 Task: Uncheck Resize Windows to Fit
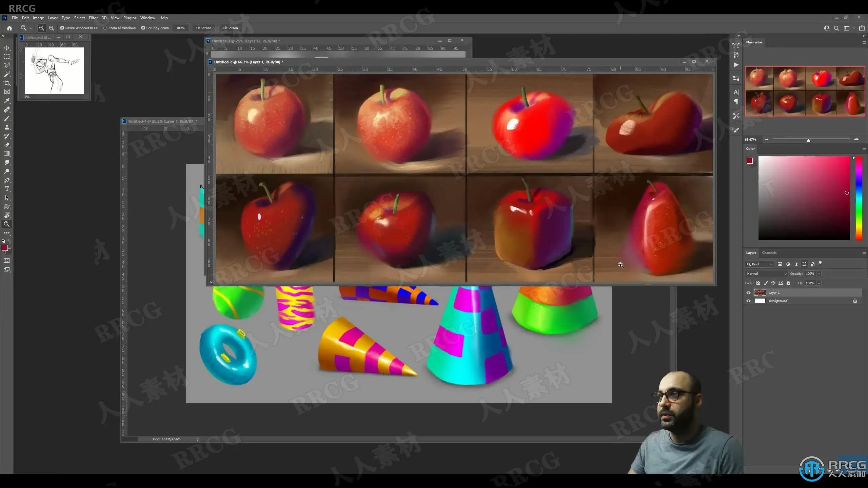pyautogui.click(x=62, y=28)
